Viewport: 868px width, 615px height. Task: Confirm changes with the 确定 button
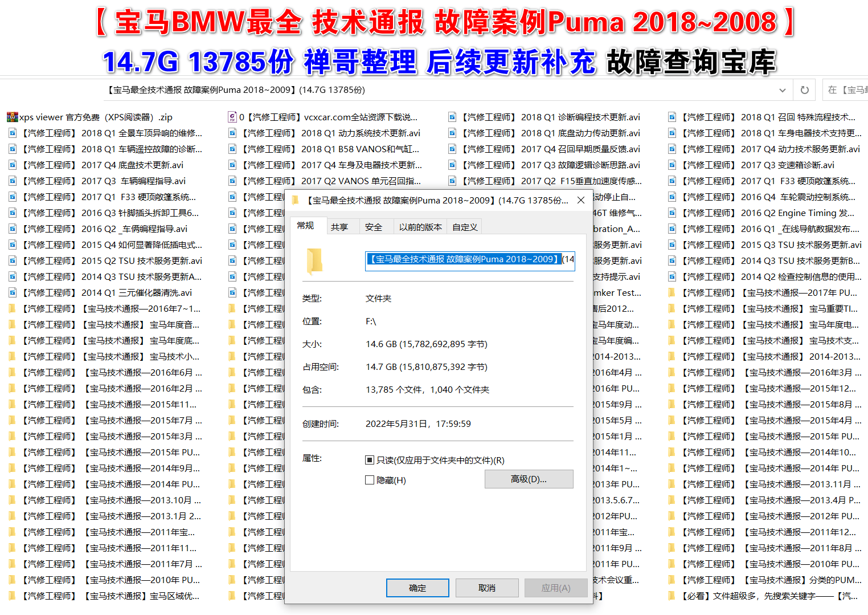coord(417,588)
